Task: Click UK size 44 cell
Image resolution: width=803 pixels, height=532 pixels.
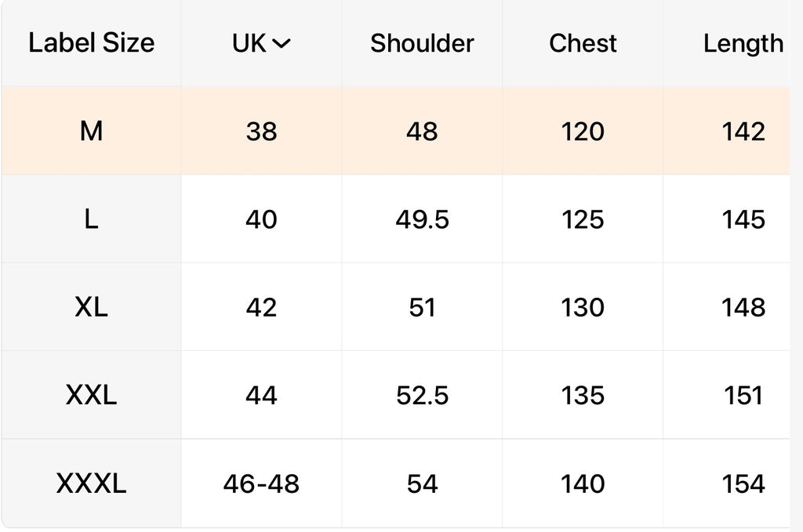Action: (261, 395)
